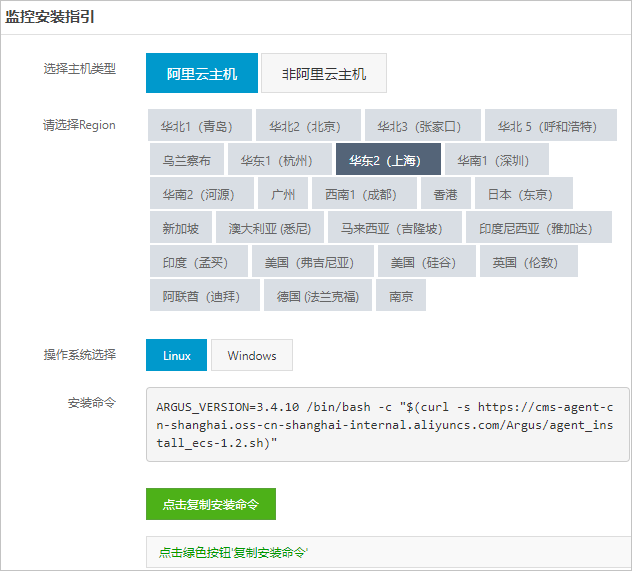Click selected region 华东2 (上海)
This screenshot has width=632, height=571.
(388, 159)
